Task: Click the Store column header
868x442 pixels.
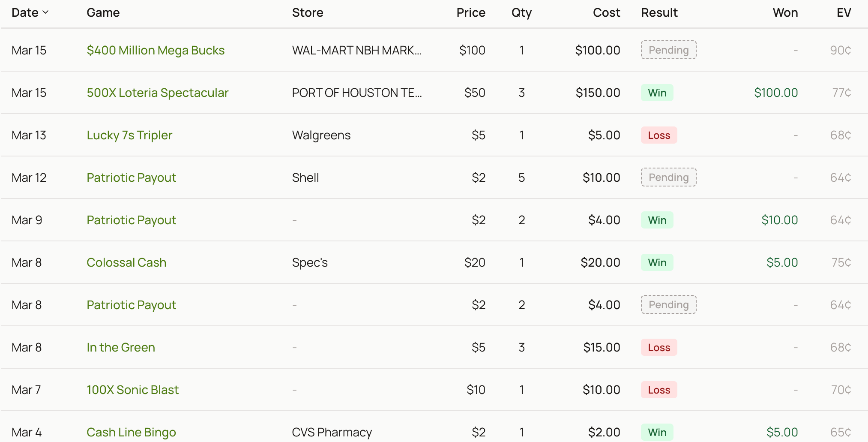Action: (307, 13)
